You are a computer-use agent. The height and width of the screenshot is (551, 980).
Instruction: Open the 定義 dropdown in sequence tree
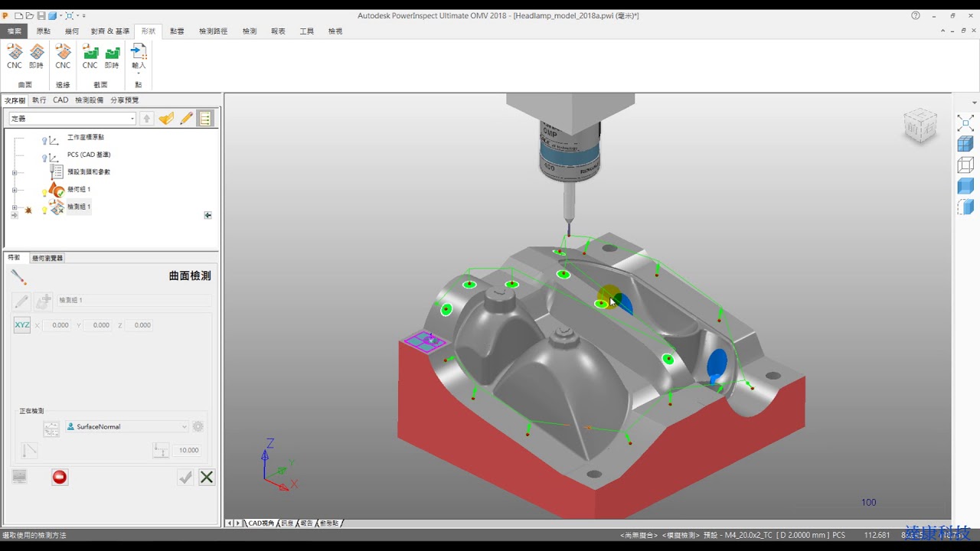point(73,119)
